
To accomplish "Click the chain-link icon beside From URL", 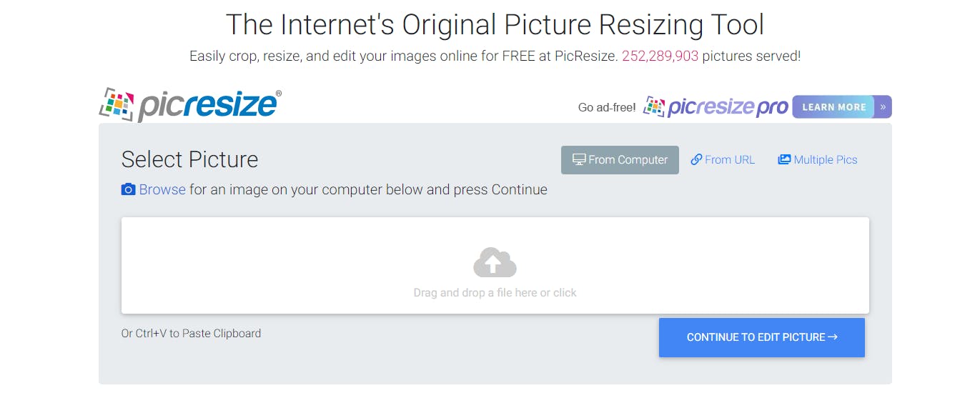I will click(x=696, y=160).
